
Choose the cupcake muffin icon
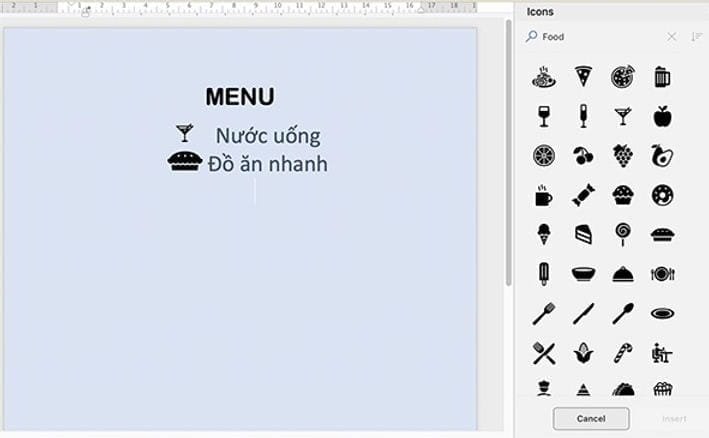[623, 195]
